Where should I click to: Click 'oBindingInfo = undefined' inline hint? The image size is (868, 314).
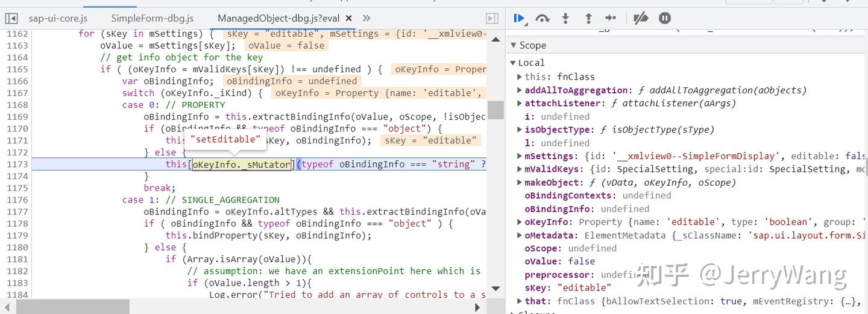292,81
